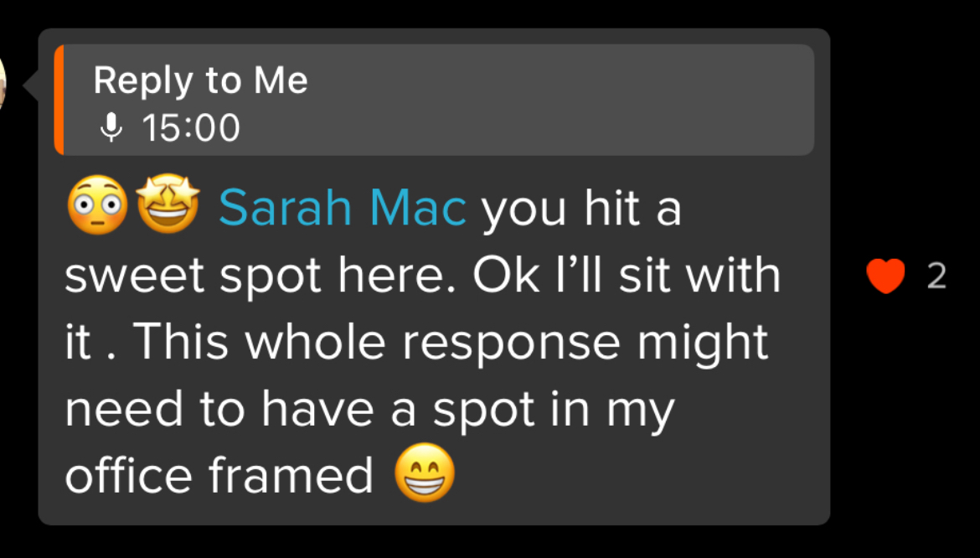The width and height of the screenshot is (980, 558).
Task: Click the orange bar on the quoted reply
Action: click(x=59, y=100)
